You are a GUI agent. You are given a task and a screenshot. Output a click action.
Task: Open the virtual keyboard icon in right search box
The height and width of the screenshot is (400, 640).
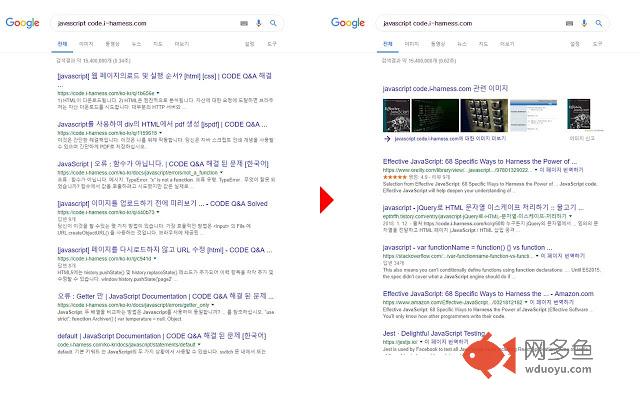point(569,23)
